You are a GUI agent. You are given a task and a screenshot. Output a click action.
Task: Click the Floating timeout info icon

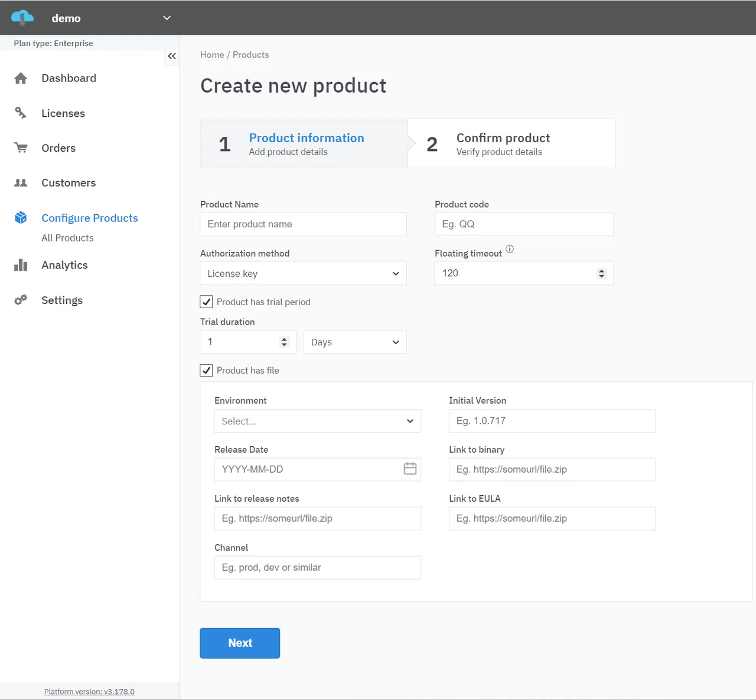click(x=509, y=249)
